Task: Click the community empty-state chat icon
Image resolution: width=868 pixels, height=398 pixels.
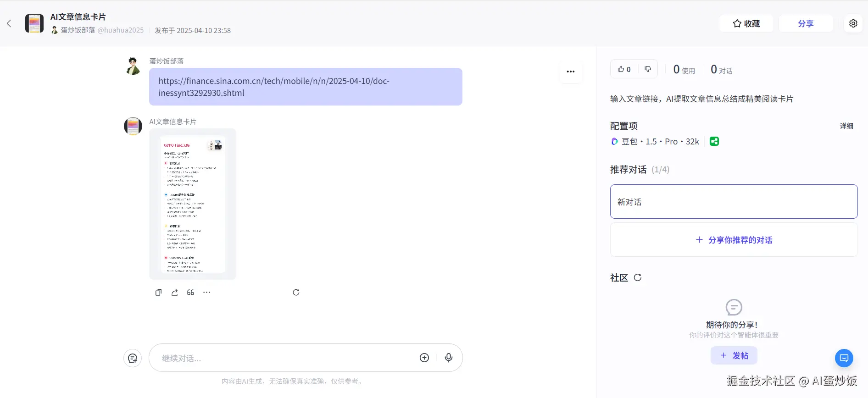Action: pyautogui.click(x=734, y=308)
